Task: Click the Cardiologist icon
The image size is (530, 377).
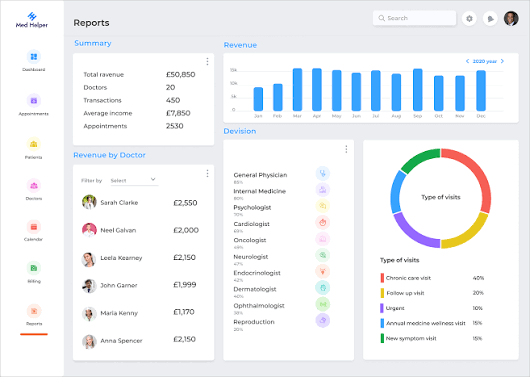Action: 323,222
